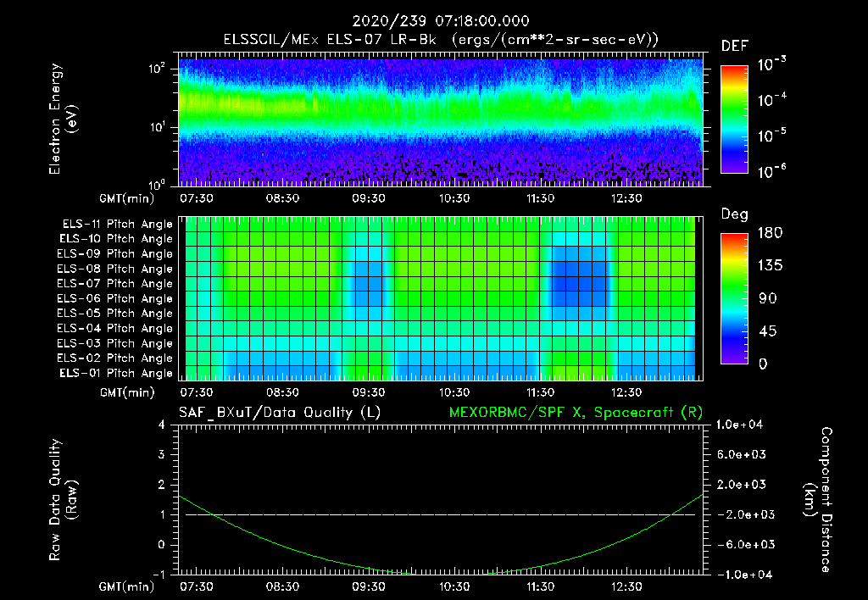Click the timestamp title 2020/239 07:18:00.000

point(441,21)
